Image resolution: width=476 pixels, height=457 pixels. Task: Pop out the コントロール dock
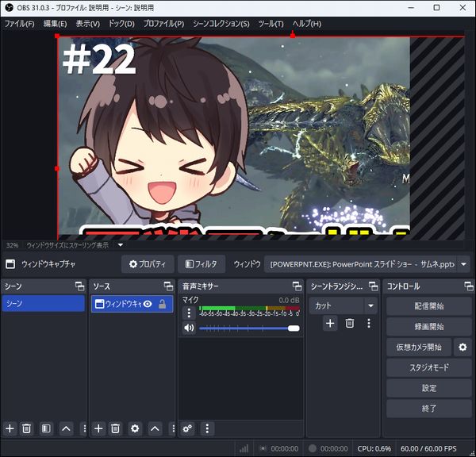point(469,286)
